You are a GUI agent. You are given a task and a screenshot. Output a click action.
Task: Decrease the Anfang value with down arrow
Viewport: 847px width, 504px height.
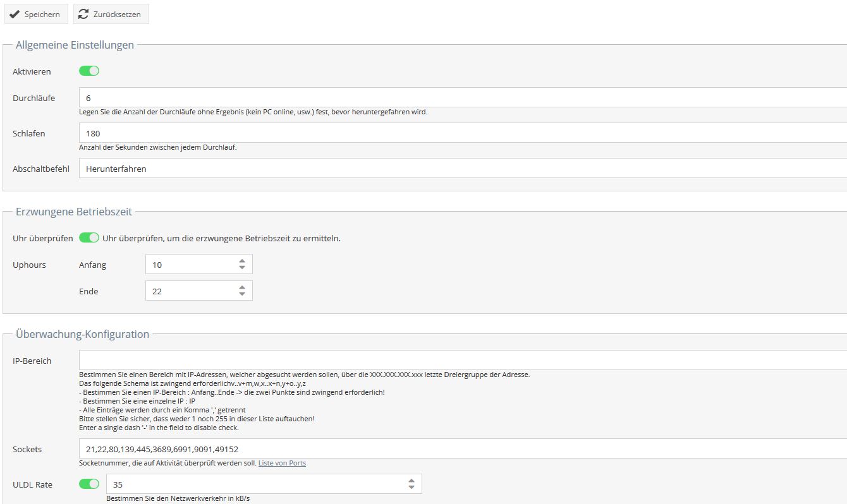(242, 268)
